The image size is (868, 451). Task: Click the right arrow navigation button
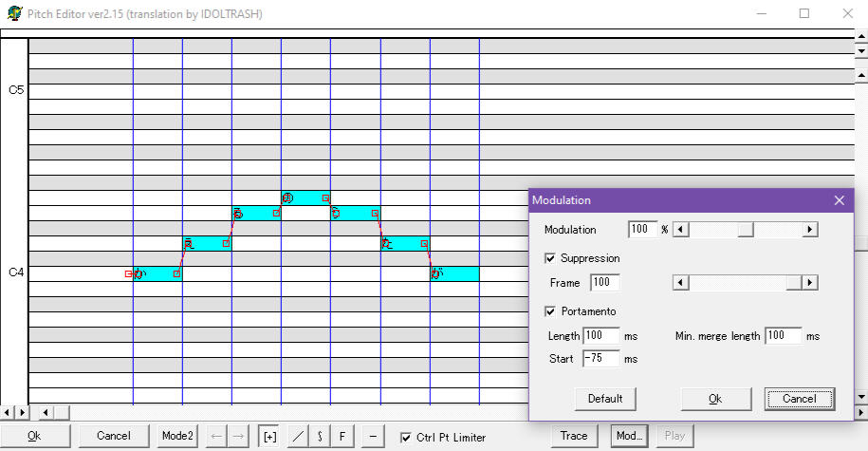pyautogui.click(x=239, y=436)
